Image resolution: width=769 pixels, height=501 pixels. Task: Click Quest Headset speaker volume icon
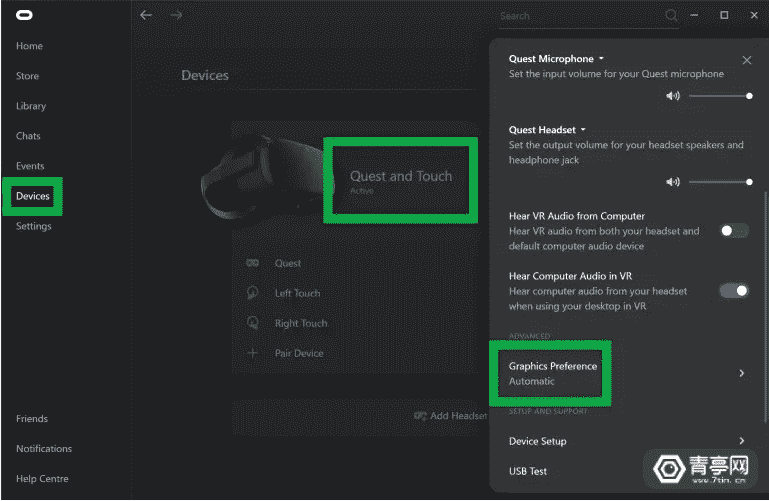(673, 182)
